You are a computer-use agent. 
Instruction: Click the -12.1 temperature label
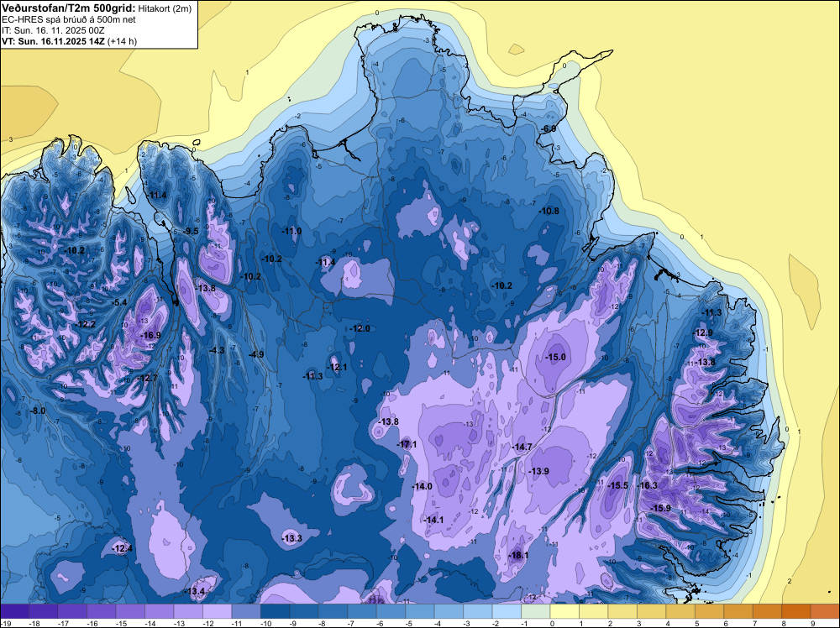[x=337, y=367]
